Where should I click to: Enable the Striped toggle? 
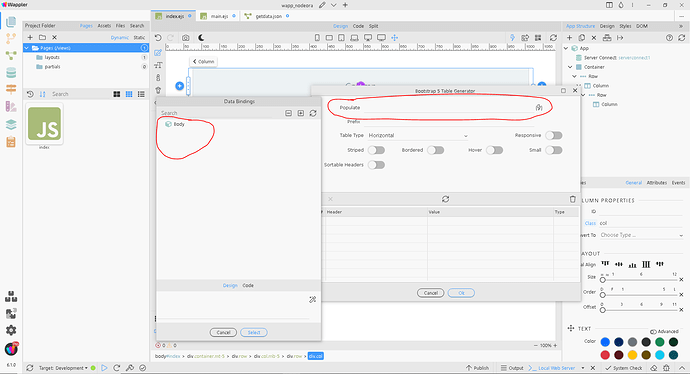coord(376,150)
